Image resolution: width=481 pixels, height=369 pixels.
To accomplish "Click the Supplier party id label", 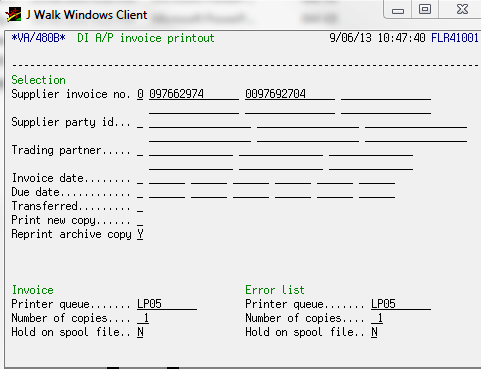I will click(x=70, y=122).
